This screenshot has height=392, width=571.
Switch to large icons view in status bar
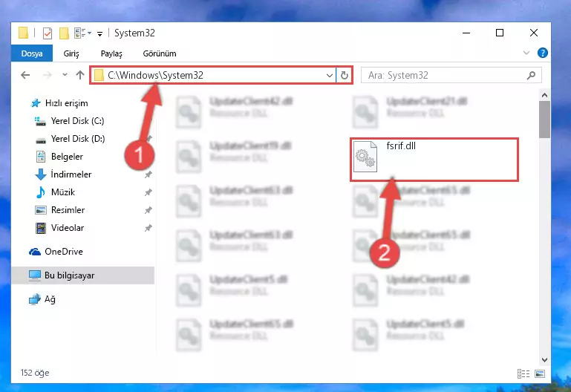click(540, 373)
